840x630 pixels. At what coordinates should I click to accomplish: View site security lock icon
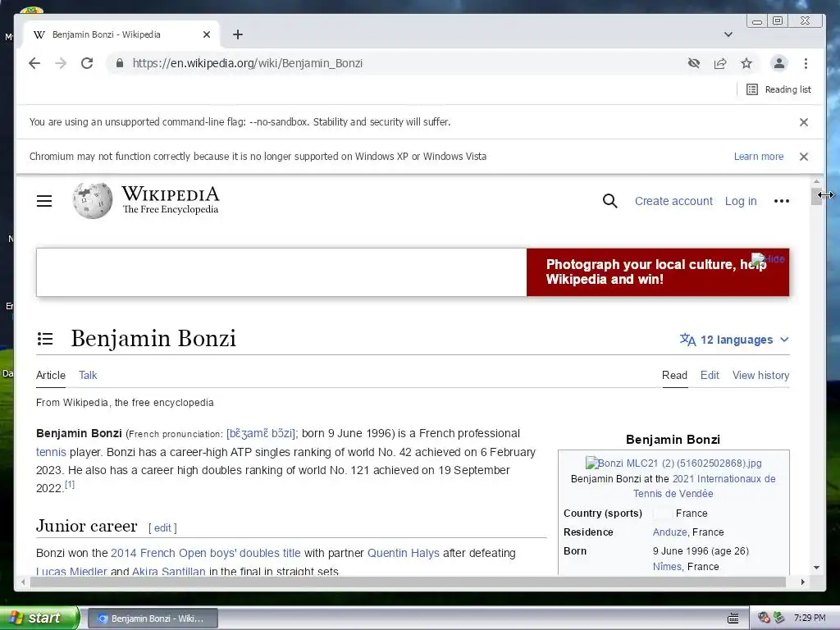point(120,63)
